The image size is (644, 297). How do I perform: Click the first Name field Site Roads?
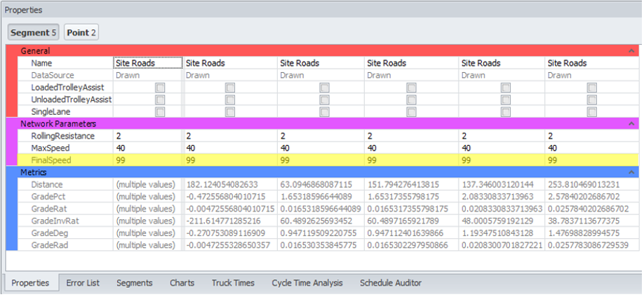coord(148,63)
